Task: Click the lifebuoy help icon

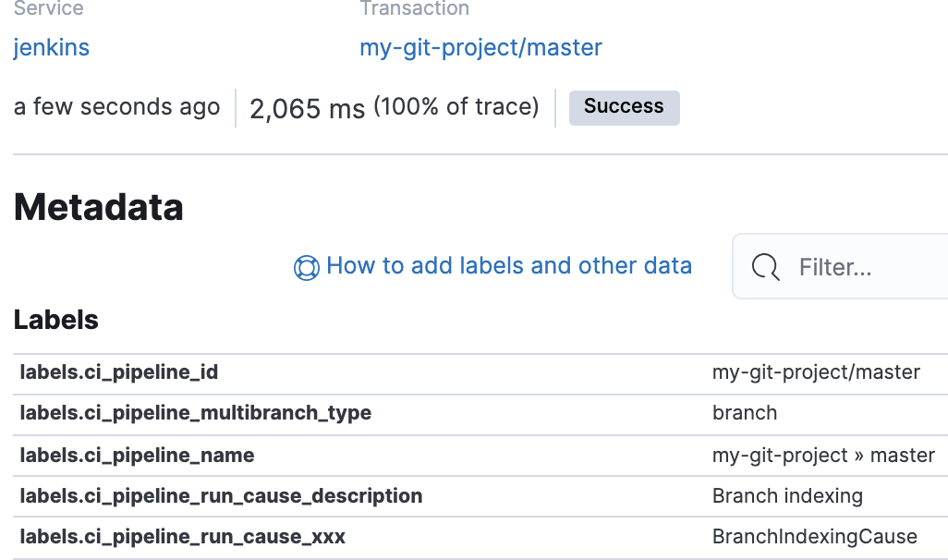Action: click(306, 267)
